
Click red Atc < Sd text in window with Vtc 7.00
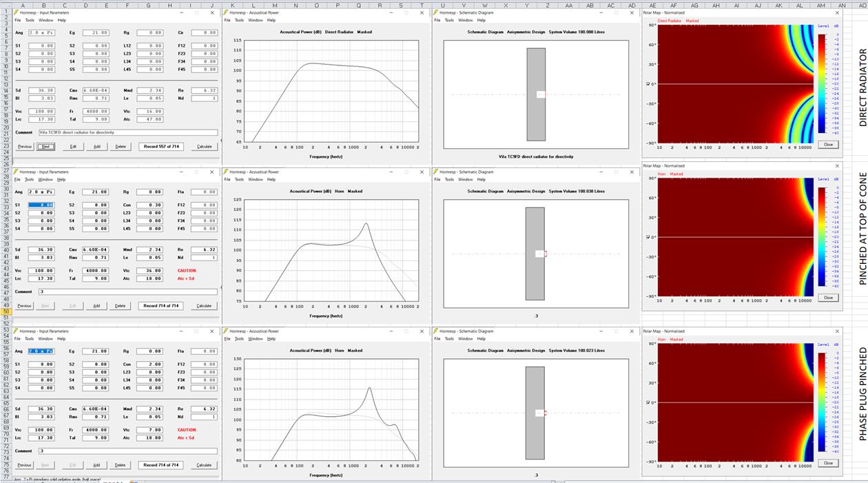point(187,438)
